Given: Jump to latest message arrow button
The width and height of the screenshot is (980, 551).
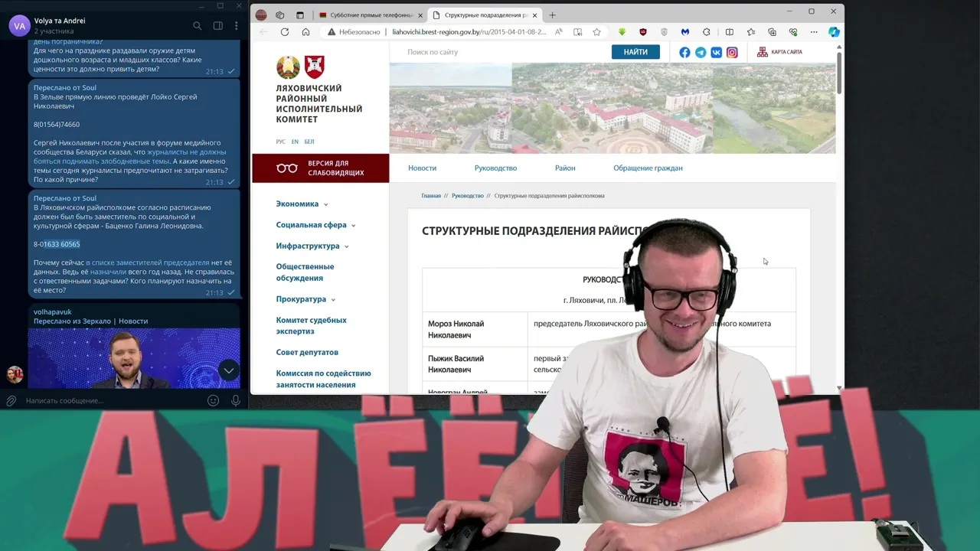Looking at the screenshot, I should 228,370.
